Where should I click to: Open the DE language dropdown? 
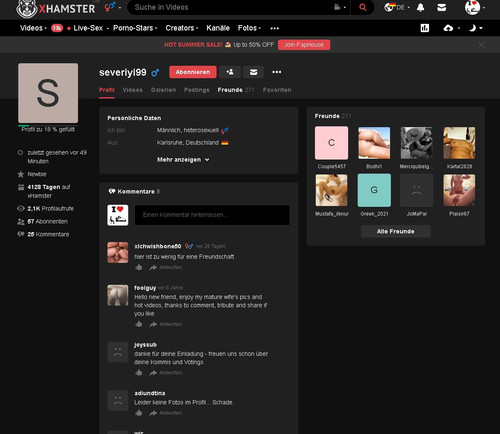397,7
